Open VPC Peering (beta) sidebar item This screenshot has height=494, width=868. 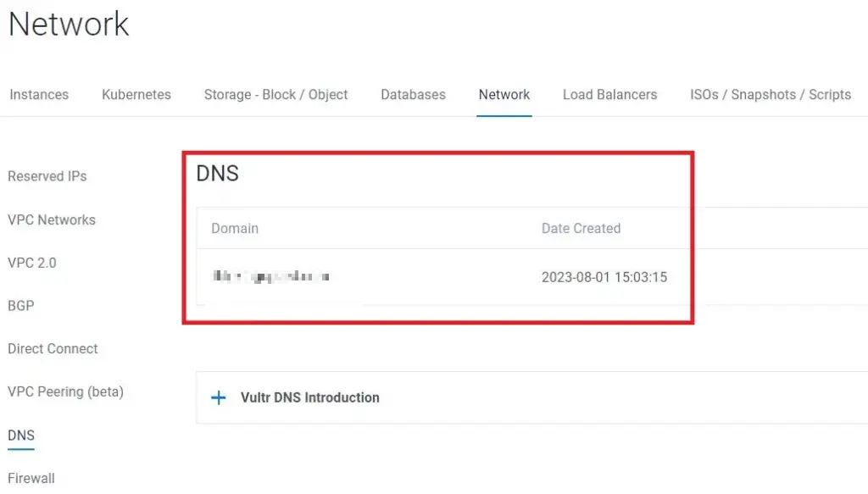pyautogui.click(x=65, y=391)
